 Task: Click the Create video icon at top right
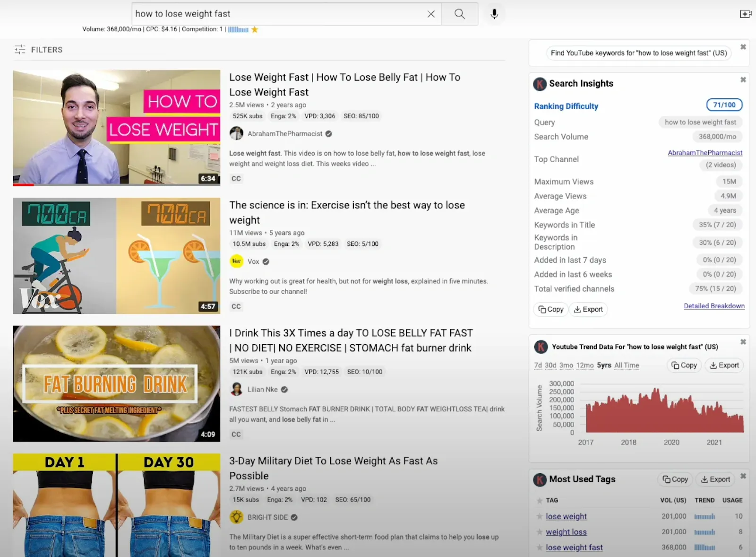click(x=746, y=14)
